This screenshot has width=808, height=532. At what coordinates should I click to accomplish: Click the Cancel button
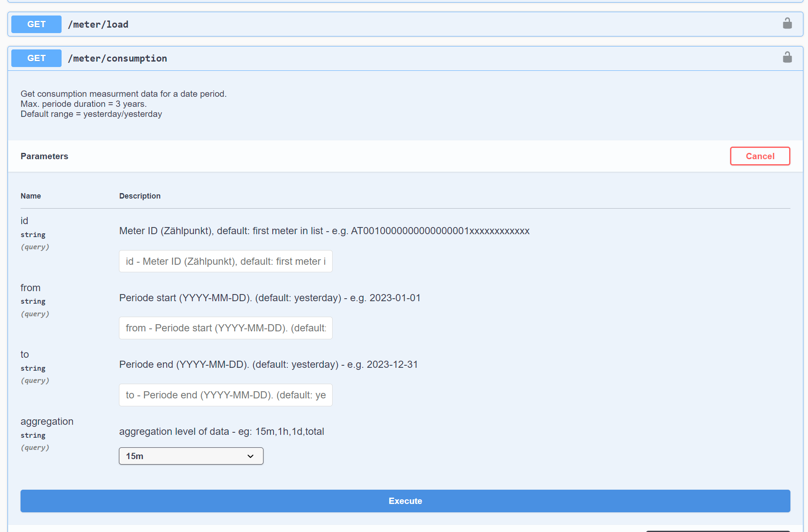(760, 156)
